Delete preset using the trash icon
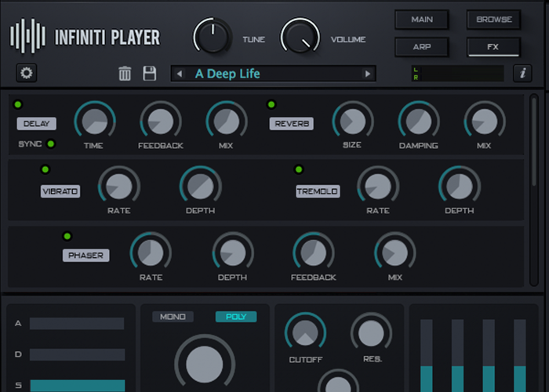The height and width of the screenshot is (392, 549). click(x=125, y=74)
